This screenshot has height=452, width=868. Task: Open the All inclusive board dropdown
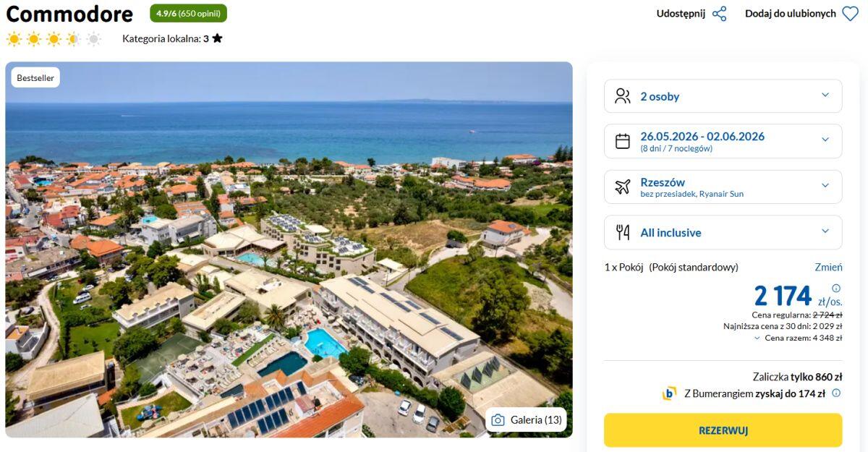point(825,231)
